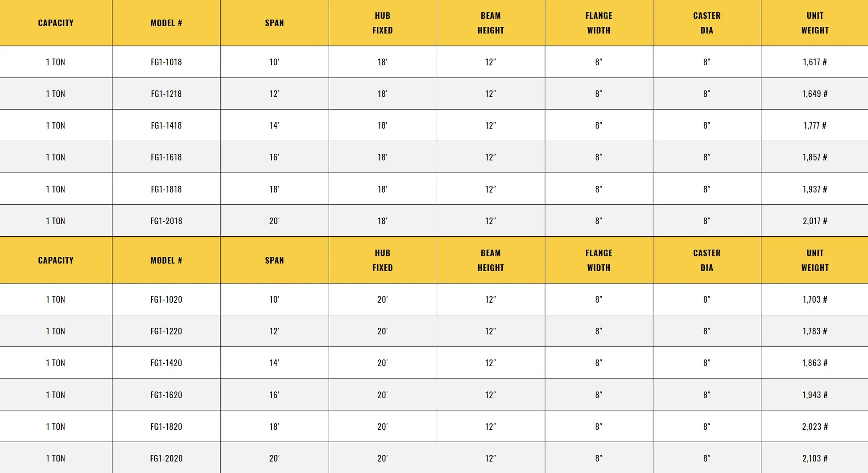Select model FG1-2020 in the table

click(x=166, y=458)
